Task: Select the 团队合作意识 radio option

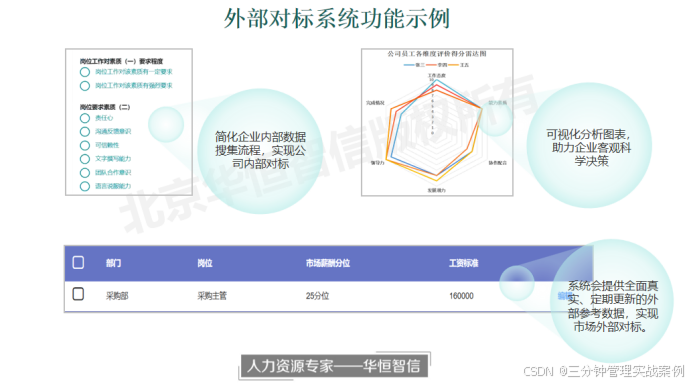Action: tap(85, 173)
